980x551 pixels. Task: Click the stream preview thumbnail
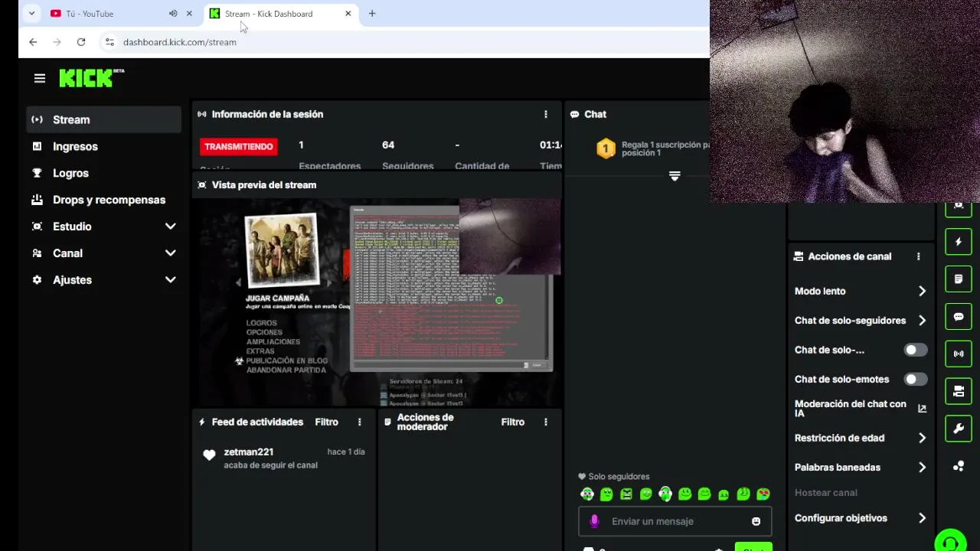(377, 302)
